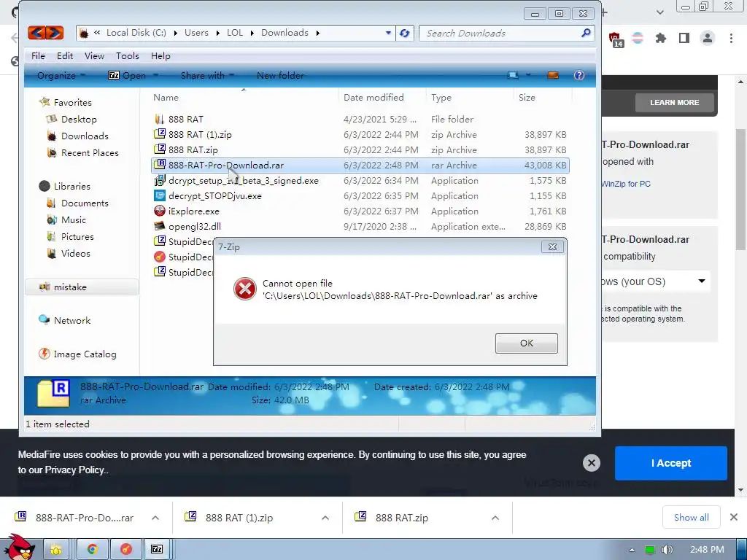
Task: Select Recent Places in the sidebar
Action: pyautogui.click(x=90, y=152)
